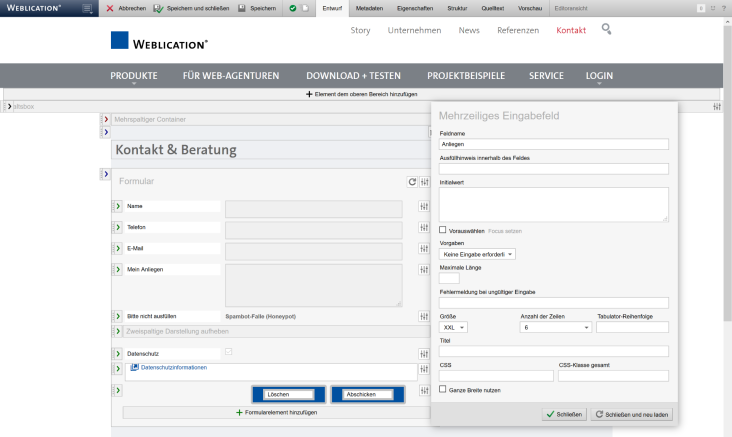Click Speichern und schließen in toolbar
732x437 pixels.
[191, 8]
